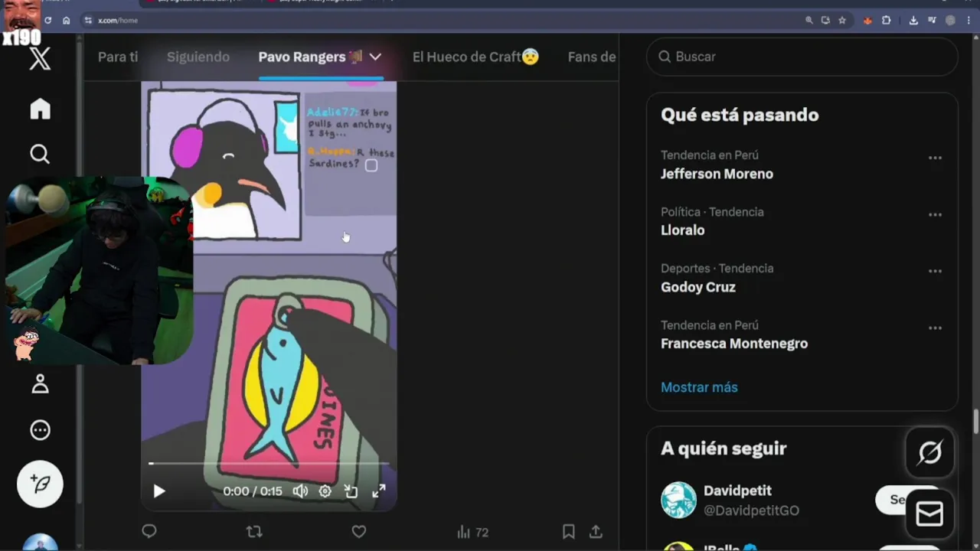Screen dimensions: 980x551
Task: Open trend Jefferson Moreno
Action: tap(717, 174)
